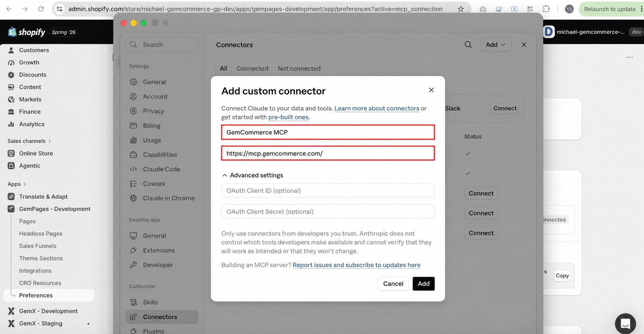644x334 pixels.
Task: Open Cowork settings
Action: pyautogui.click(x=154, y=184)
